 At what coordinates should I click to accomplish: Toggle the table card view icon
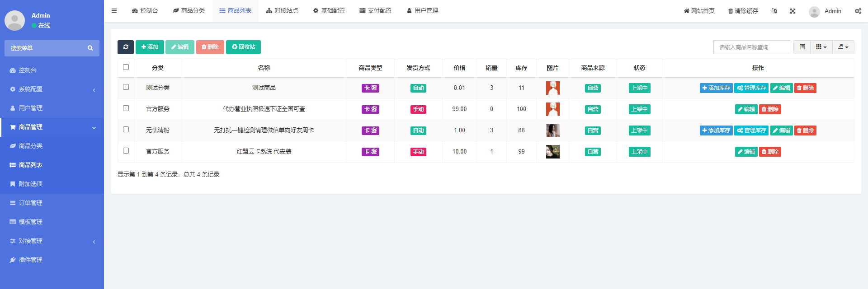click(802, 47)
